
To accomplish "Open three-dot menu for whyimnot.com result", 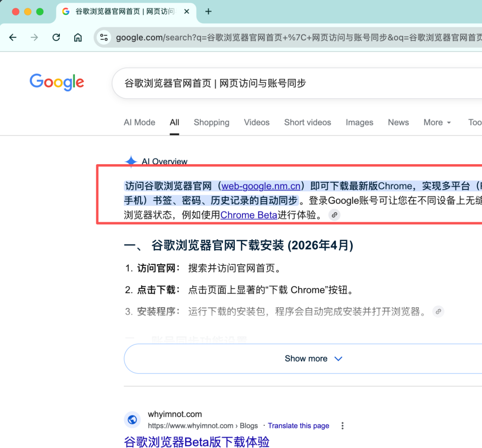I will point(342,426).
